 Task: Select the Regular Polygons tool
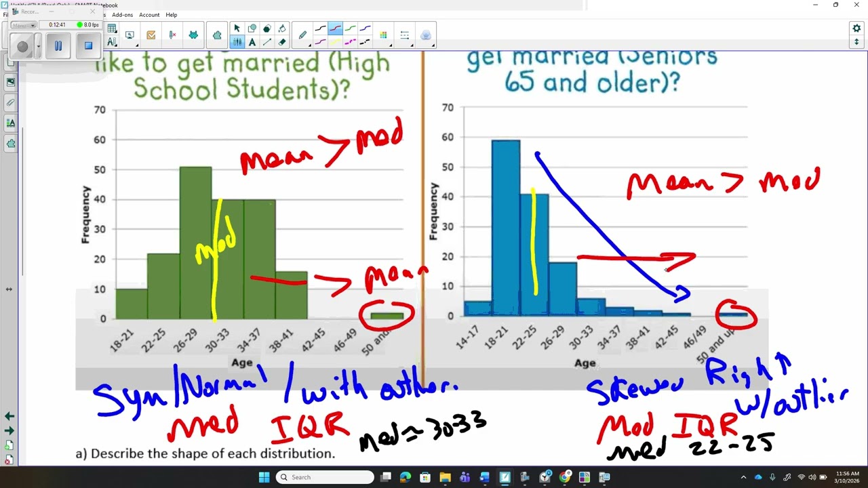pos(267,28)
